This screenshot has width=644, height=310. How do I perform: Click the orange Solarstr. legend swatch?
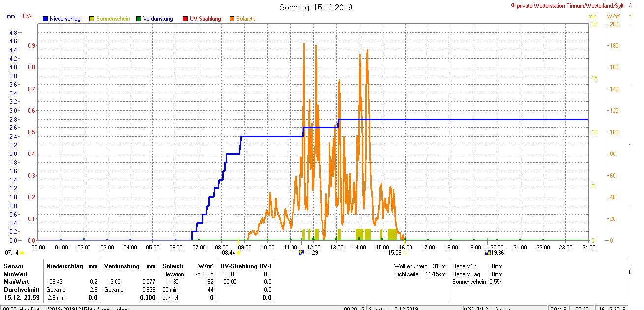[x=232, y=19]
